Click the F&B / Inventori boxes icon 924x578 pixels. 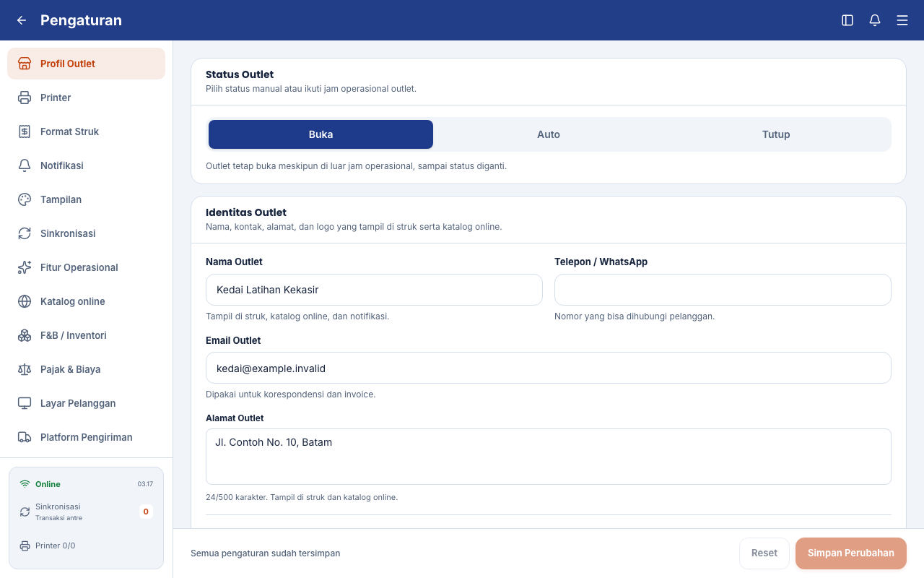click(25, 335)
